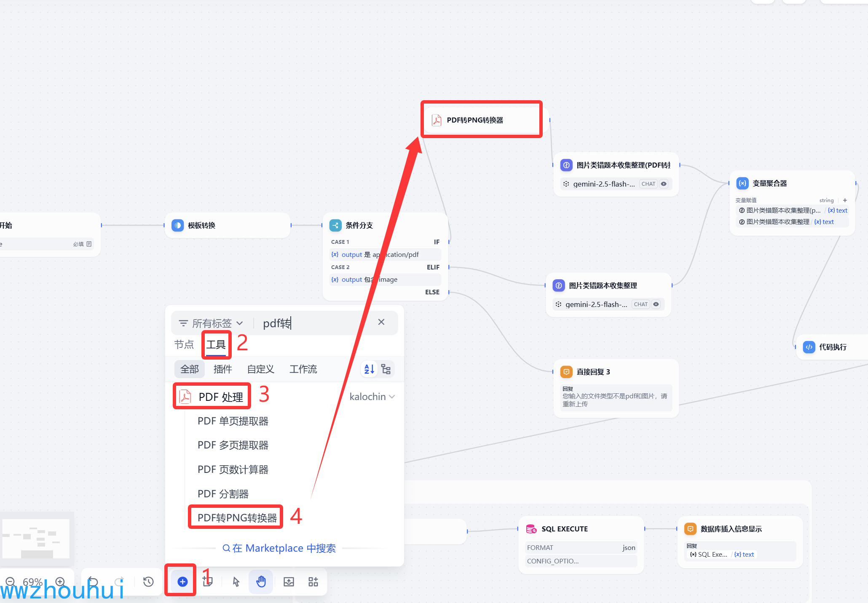Choose PDF转PNG转换器 from the tool list

click(x=237, y=518)
